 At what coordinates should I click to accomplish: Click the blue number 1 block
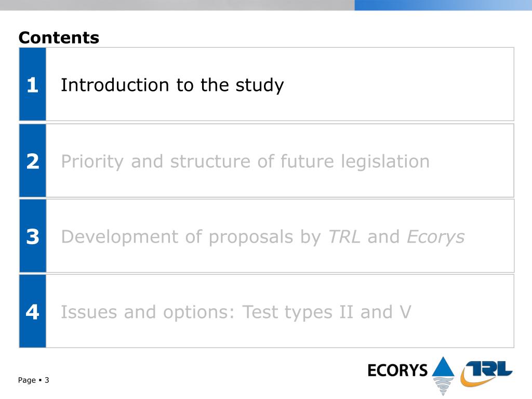33,84
